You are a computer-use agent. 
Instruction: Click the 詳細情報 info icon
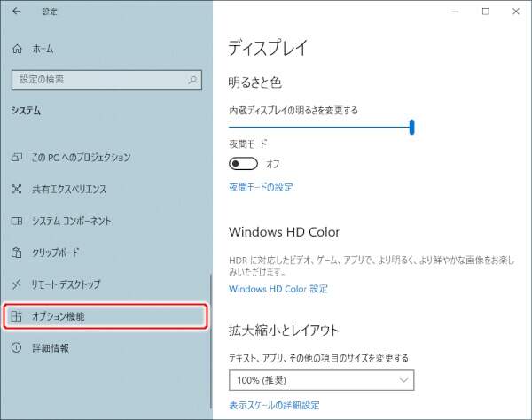click(x=16, y=348)
